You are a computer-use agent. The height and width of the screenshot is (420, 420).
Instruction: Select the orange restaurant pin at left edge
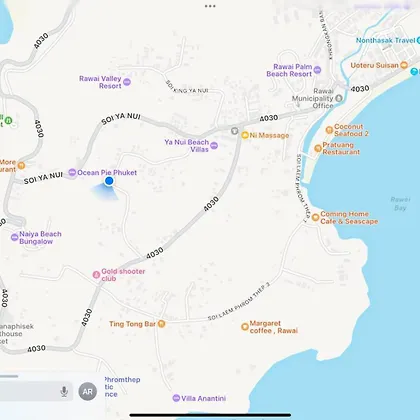coord(21,165)
